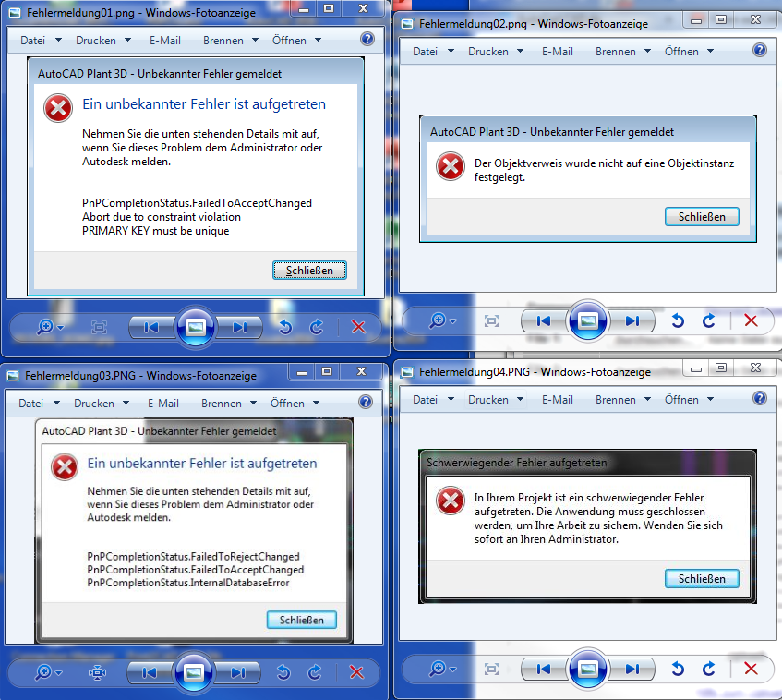Click actual-size icon in Fehlermeldung04 viewer

point(492,670)
